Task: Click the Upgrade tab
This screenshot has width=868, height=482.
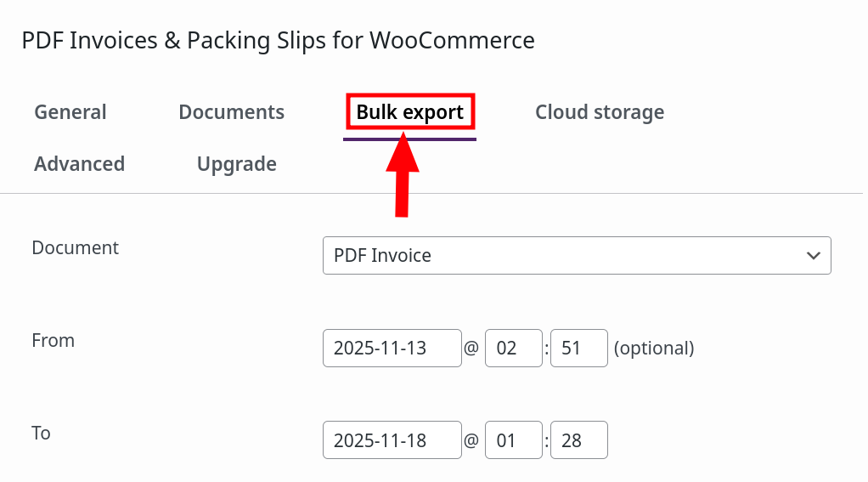Action: tap(236, 164)
